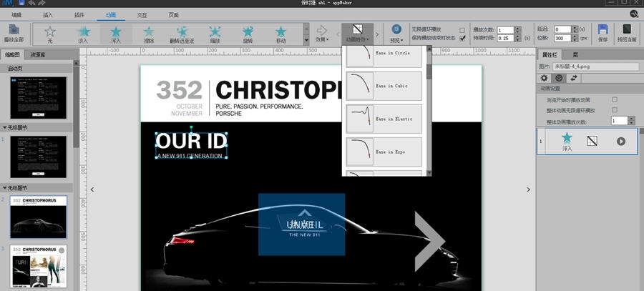
Task: Select page 3 thumbnail in the list
Action: (38, 267)
